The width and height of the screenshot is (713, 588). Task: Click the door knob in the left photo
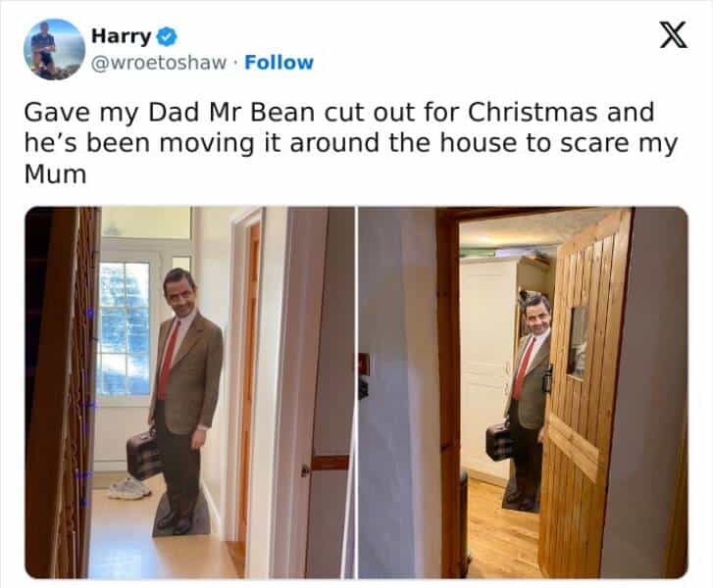305,469
